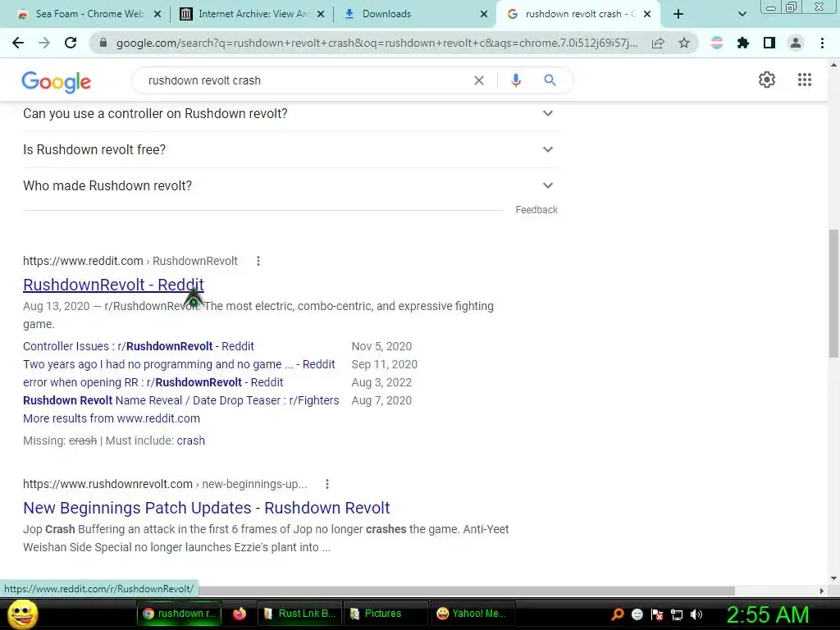Image resolution: width=840 pixels, height=630 pixels.
Task: Click the padlock site info icon
Action: tap(103, 43)
